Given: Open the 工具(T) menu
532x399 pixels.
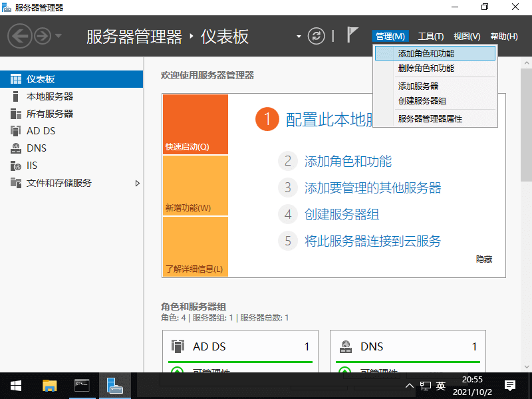Looking at the screenshot, I should (x=430, y=36).
